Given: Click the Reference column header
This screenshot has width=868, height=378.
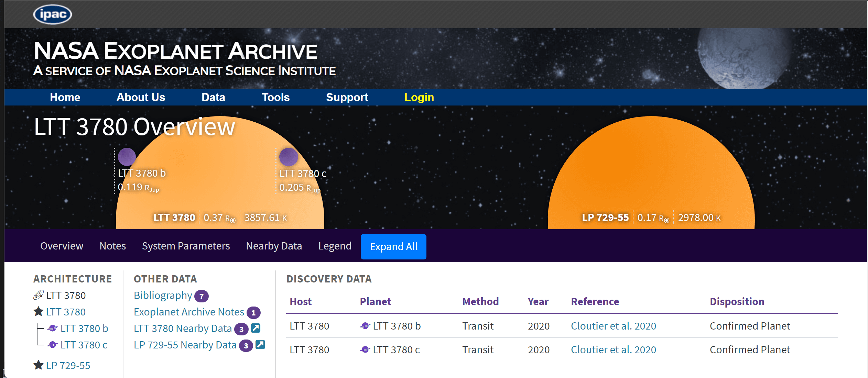Looking at the screenshot, I should [x=595, y=302].
